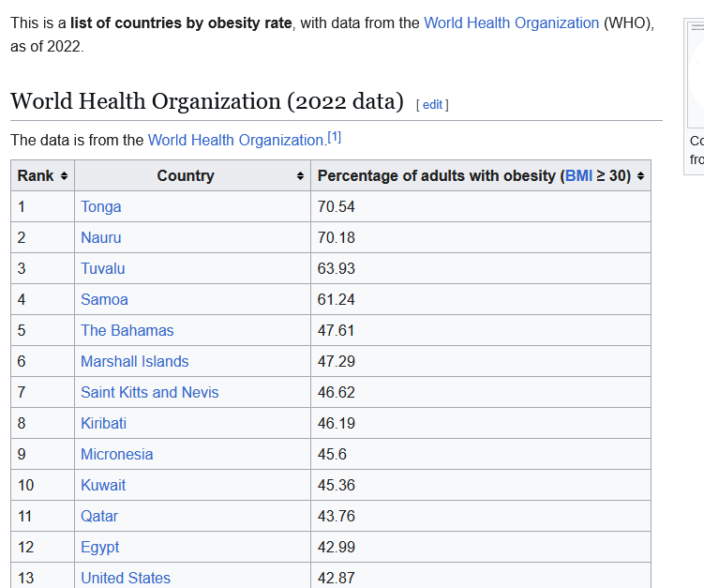Sort table by Rank column arrows
The image size is (704, 588).
[x=64, y=176]
